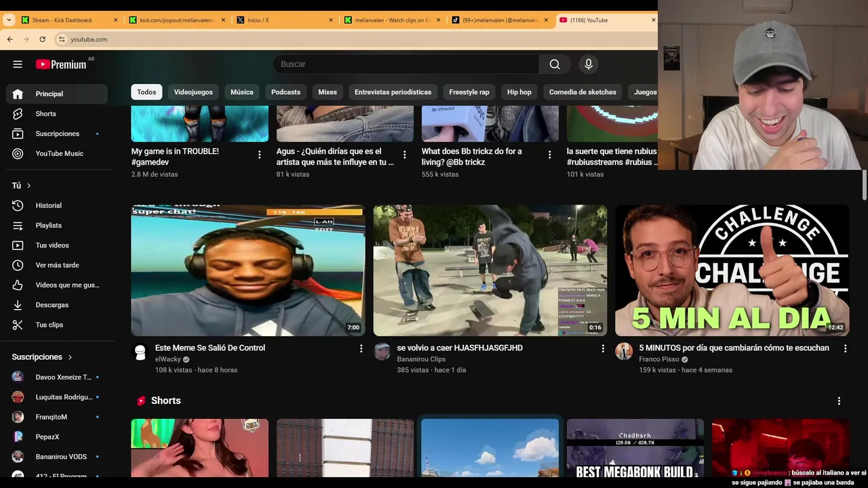Open options for Bb trickz short
The image size is (868, 488).
[549, 155]
